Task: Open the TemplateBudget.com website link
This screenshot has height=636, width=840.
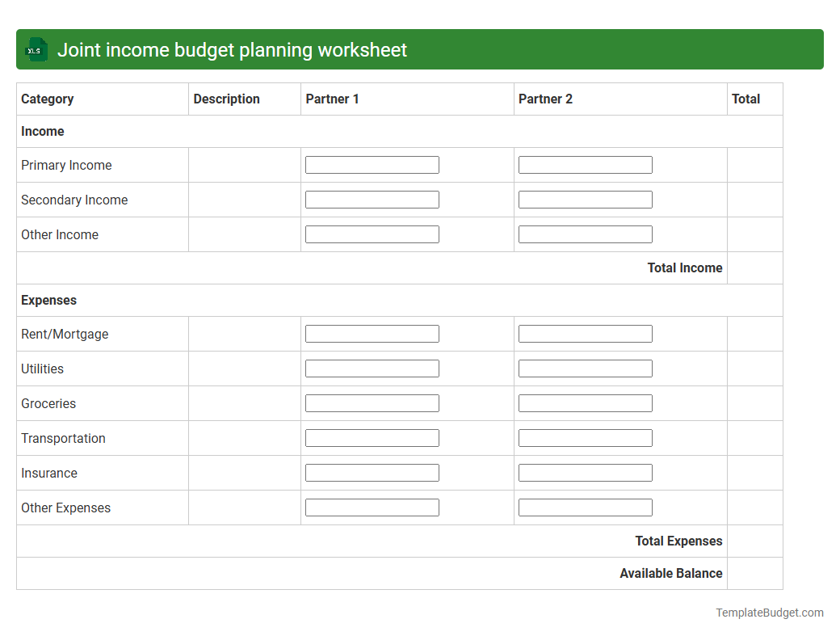Action: click(x=771, y=613)
